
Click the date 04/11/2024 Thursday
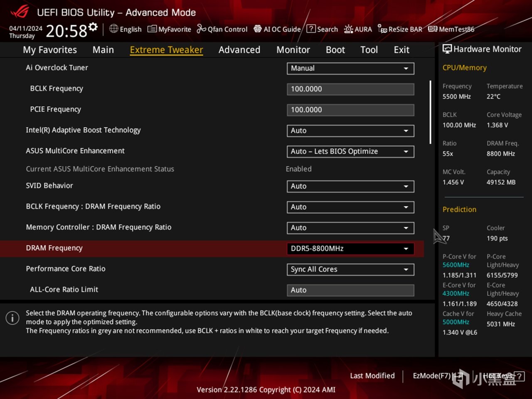coord(26,32)
